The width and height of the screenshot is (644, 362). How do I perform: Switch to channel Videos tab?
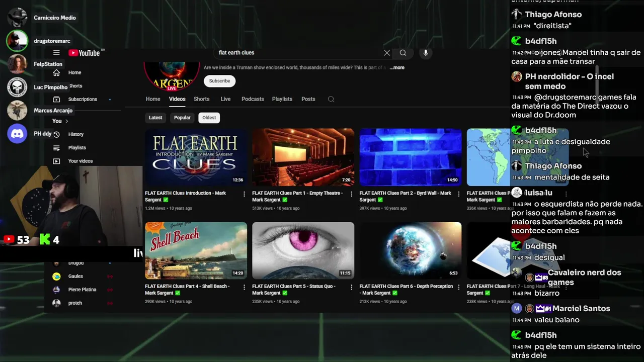tap(177, 99)
